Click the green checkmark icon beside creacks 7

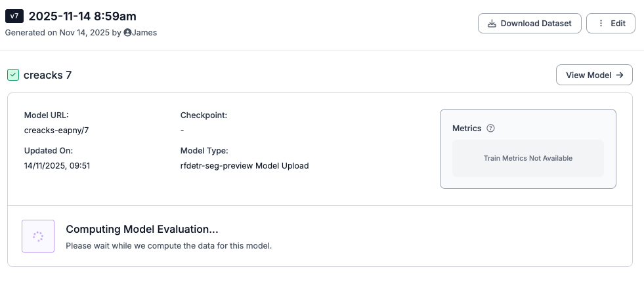13,75
